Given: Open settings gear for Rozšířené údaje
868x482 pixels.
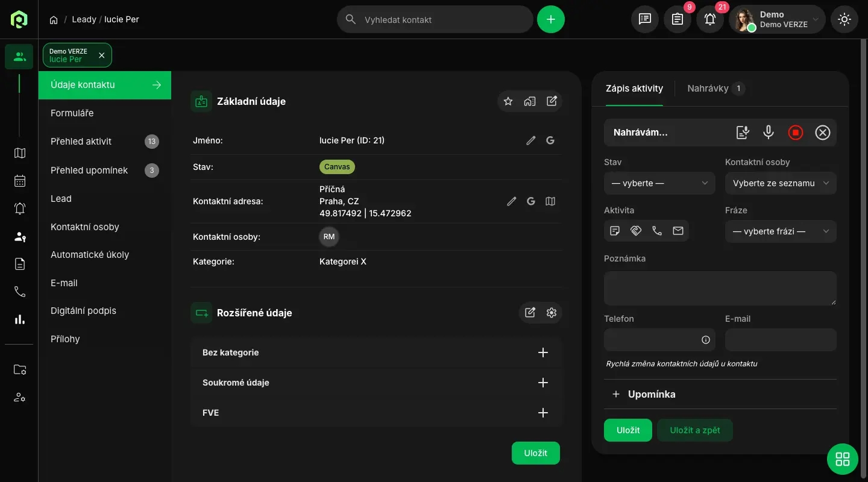Looking at the screenshot, I should (551, 313).
